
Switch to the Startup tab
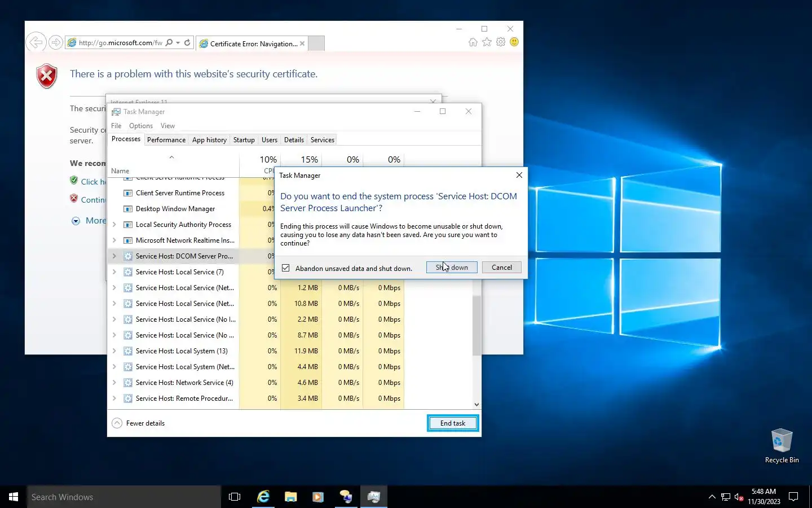click(244, 140)
